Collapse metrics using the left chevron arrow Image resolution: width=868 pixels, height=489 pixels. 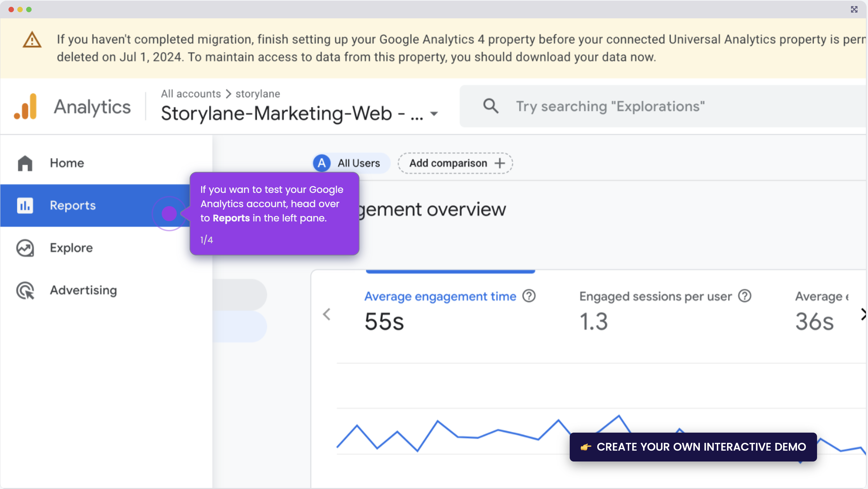[327, 314]
